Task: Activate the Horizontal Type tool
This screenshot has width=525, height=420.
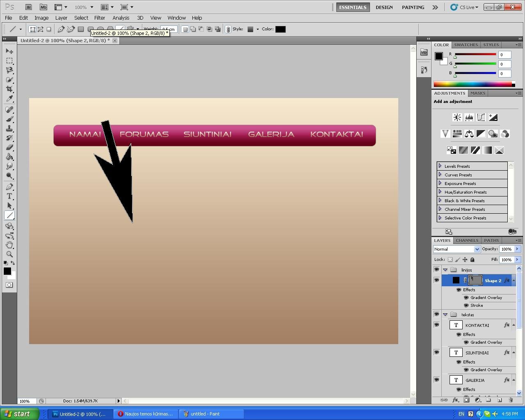Action: click(9, 196)
